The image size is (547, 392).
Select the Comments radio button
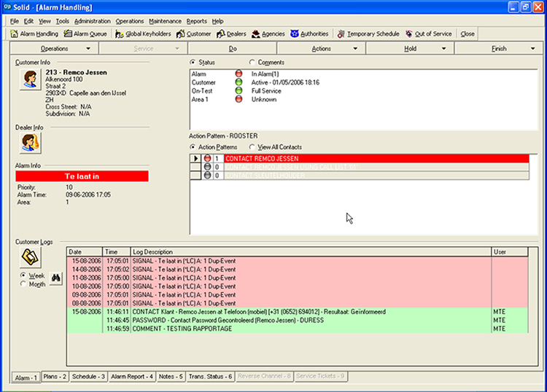(x=252, y=63)
